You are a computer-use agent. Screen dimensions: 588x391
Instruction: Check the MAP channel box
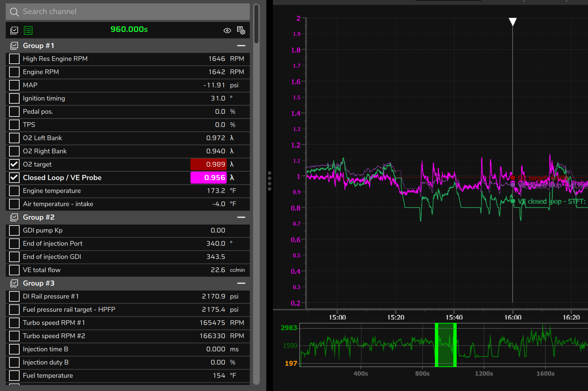point(14,85)
